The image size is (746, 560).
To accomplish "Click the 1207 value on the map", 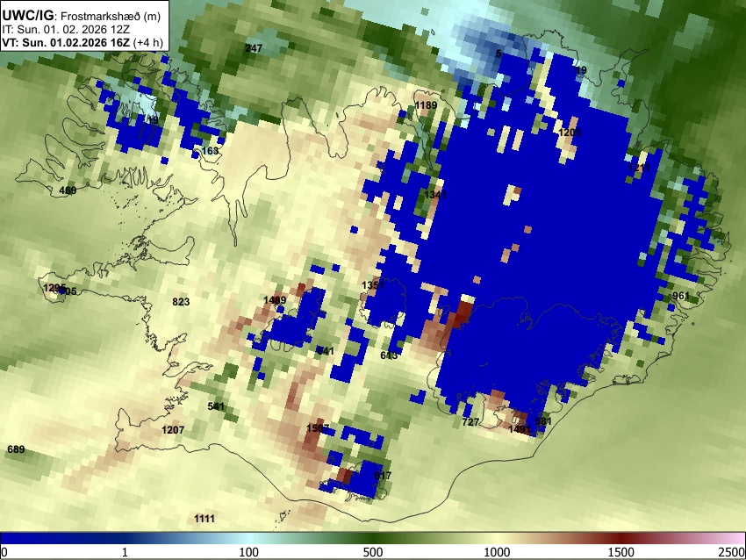I will (x=173, y=430).
